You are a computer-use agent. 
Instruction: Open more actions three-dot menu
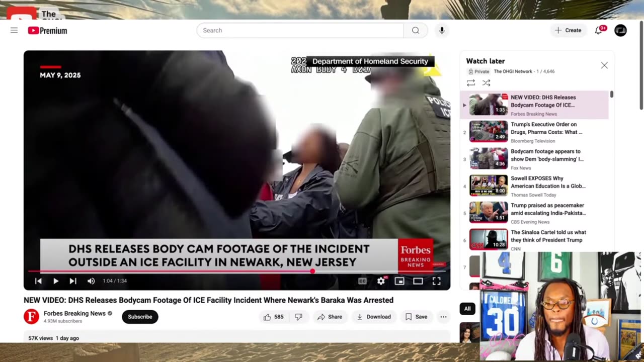(443, 317)
